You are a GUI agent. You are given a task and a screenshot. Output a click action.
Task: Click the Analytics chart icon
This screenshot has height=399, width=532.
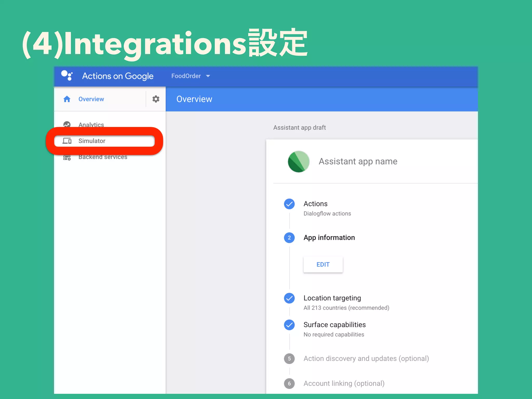[x=67, y=125]
